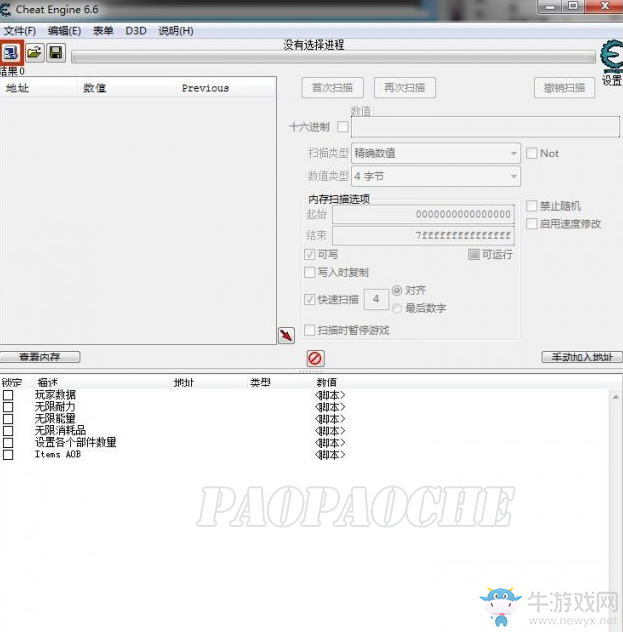Open the 编辑(E) menu
Viewport: 623px width, 632px height.
64,31
